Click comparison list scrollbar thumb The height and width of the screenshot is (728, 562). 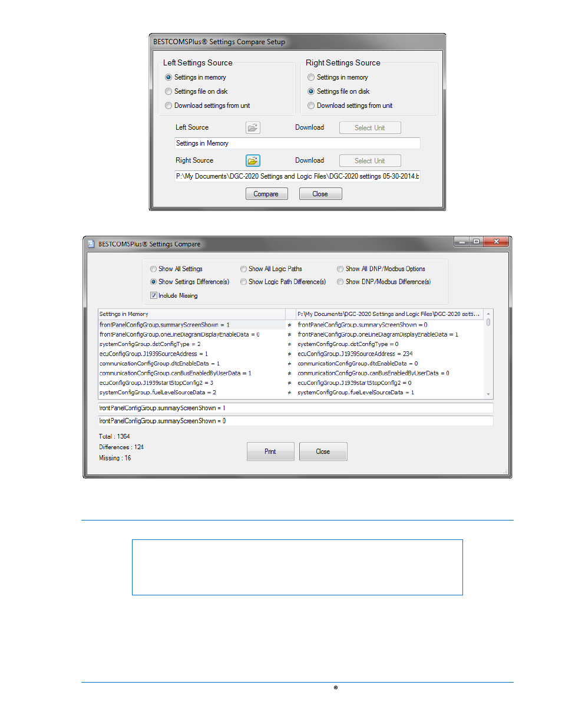pos(488,322)
